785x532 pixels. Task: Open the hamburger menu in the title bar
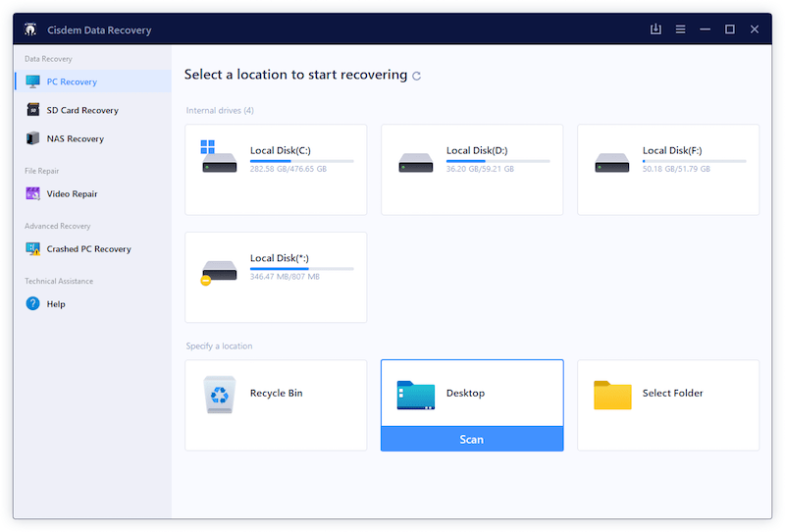pos(680,29)
